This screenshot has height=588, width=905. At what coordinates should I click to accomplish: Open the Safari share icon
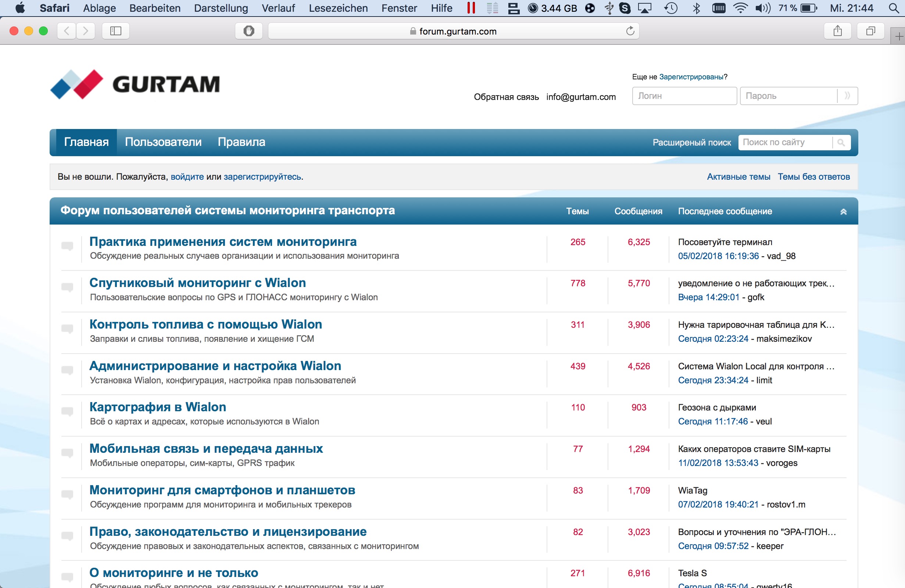pos(837,31)
